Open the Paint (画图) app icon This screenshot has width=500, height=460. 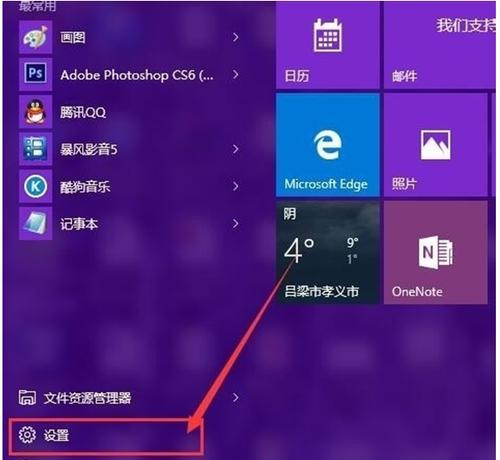pos(35,37)
